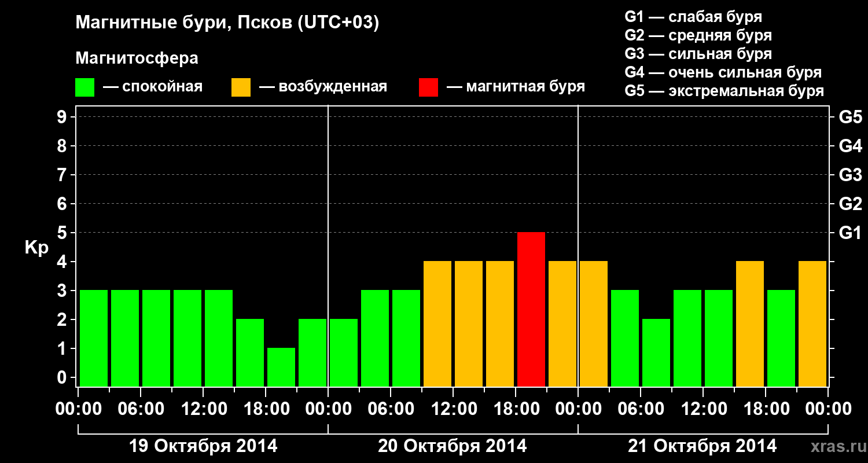Viewport: 868px width, 463px height.
Task: Select the 20 October 21:00–00:00 orange bar
Action: (x=562, y=324)
